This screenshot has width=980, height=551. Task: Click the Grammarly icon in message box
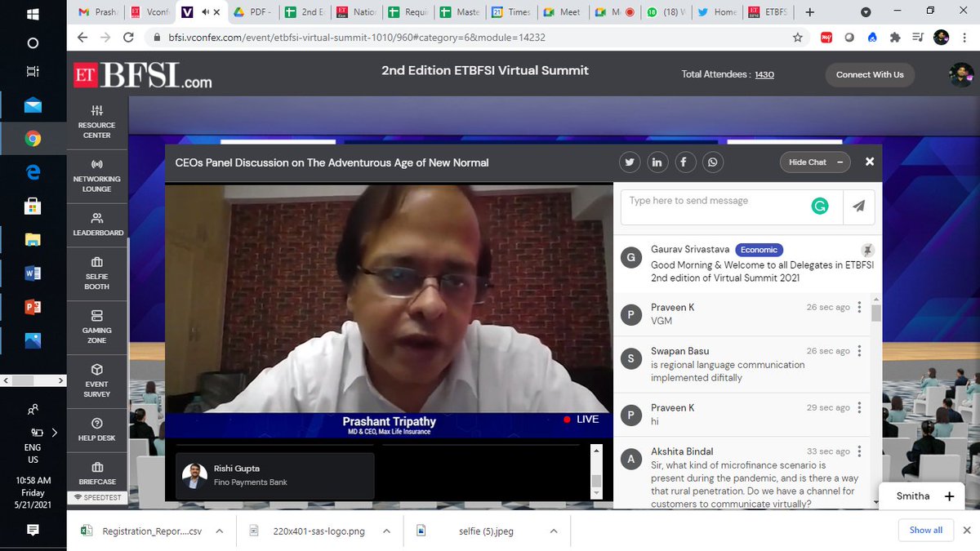coord(819,207)
